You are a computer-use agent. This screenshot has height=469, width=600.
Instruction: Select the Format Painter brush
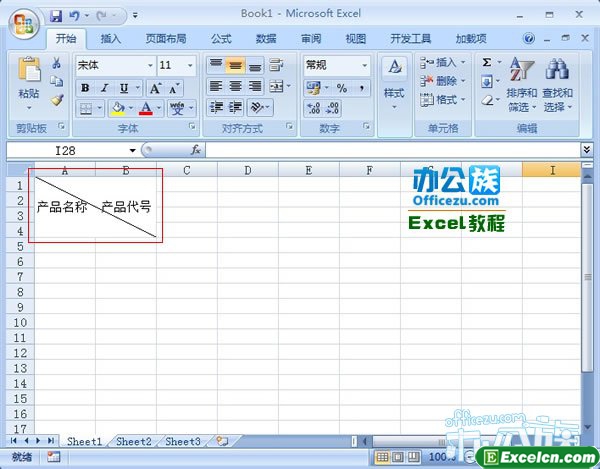pyautogui.click(x=57, y=100)
